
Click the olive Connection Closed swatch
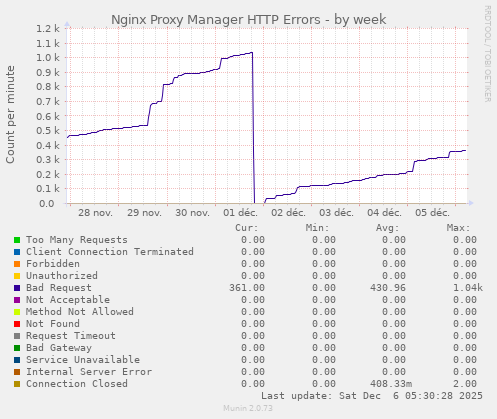(x=17, y=384)
